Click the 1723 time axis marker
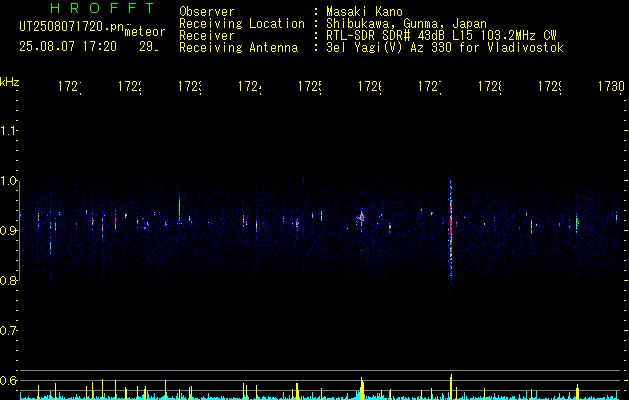 (x=190, y=87)
